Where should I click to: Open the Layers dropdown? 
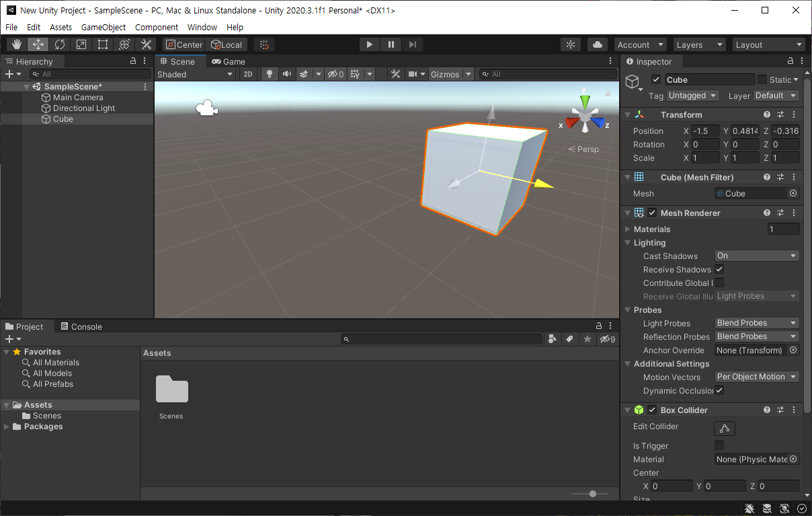click(700, 44)
